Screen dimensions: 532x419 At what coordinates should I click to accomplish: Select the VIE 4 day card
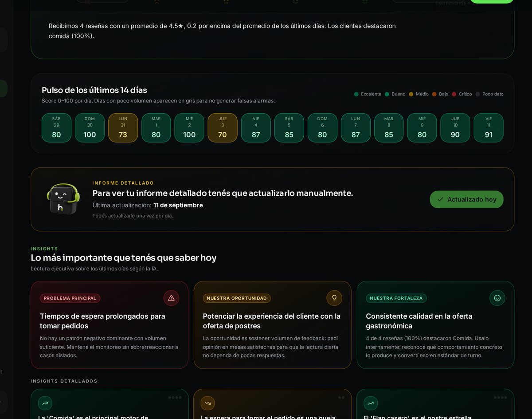click(x=256, y=128)
